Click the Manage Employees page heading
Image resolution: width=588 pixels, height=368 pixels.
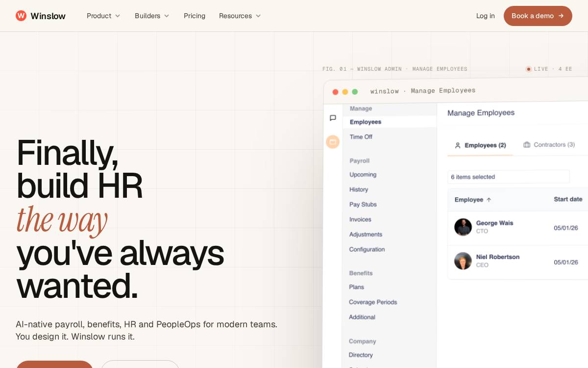tap(481, 113)
